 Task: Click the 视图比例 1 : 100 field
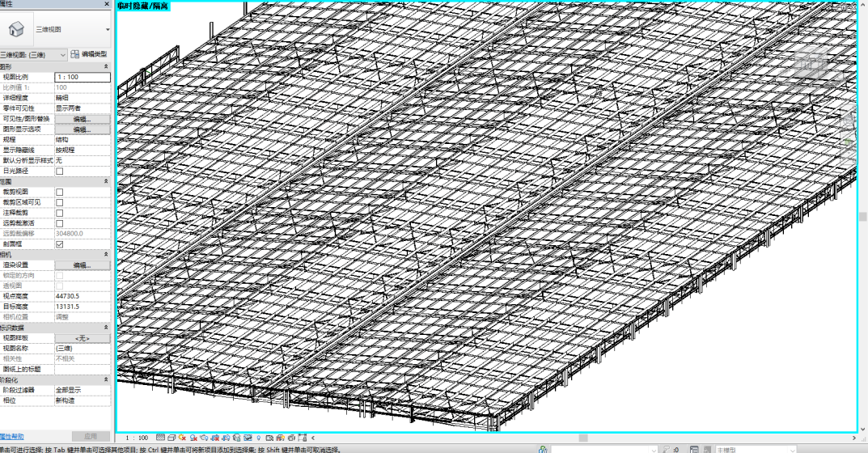click(x=83, y=77)
